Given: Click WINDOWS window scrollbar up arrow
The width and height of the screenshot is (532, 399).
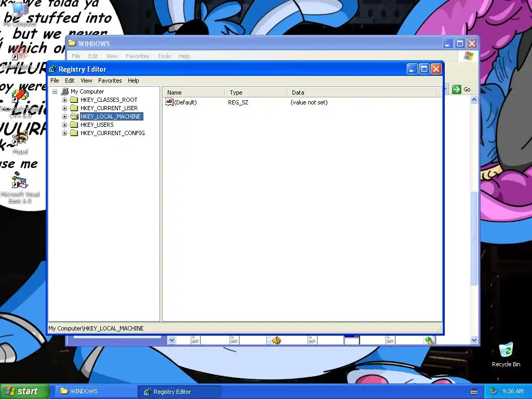Looking at the screenshot, I should point(474,100).
